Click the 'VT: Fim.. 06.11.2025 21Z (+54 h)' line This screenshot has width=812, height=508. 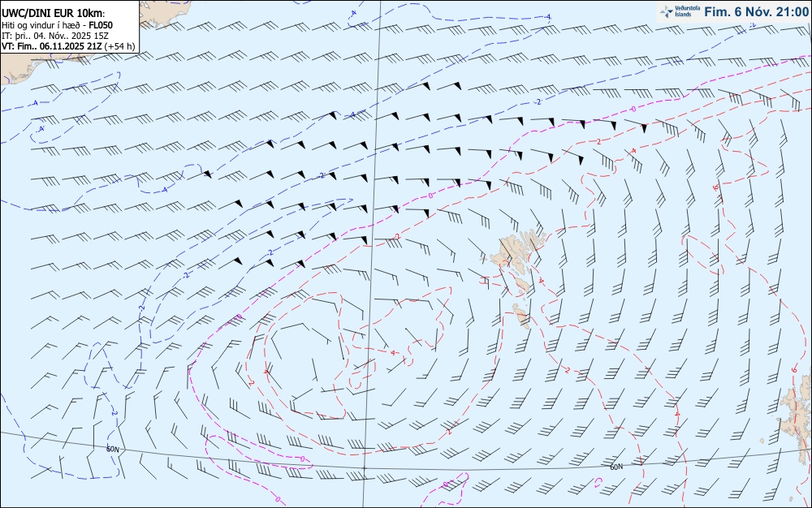(68, 46)
